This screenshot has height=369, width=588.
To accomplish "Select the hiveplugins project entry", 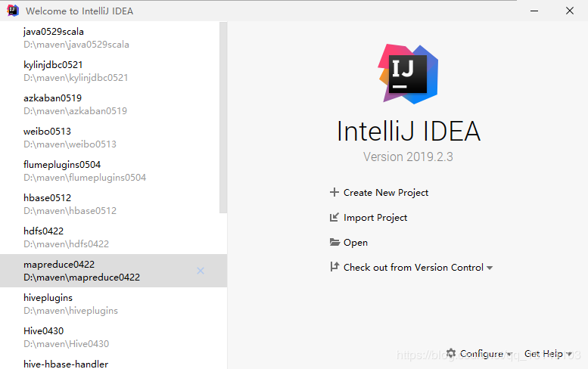I will [x=76, y=304].
